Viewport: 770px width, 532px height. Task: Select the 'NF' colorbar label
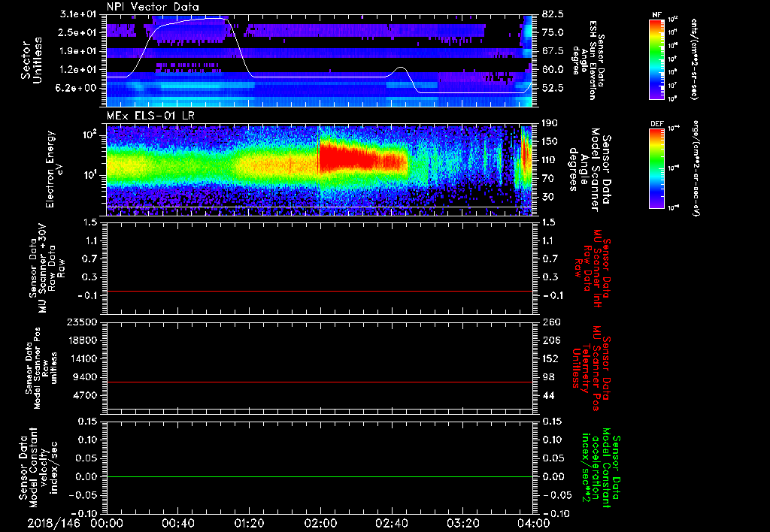[x=656, y=15]
